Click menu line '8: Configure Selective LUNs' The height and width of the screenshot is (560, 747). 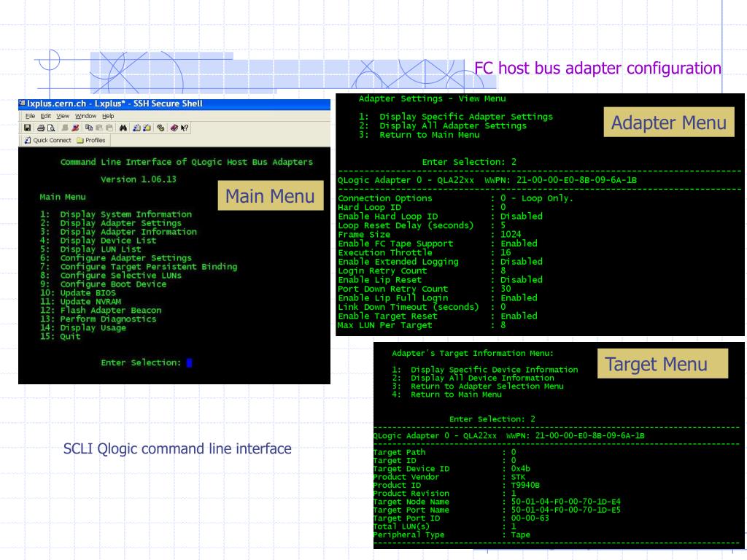point(111,275)
